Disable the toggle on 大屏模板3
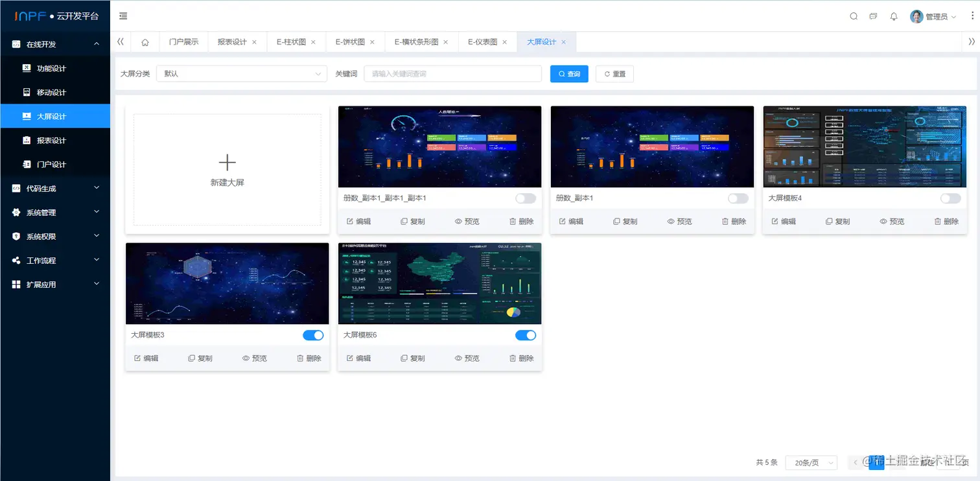The height and width of the screenshot is (481, 980). 313,335
